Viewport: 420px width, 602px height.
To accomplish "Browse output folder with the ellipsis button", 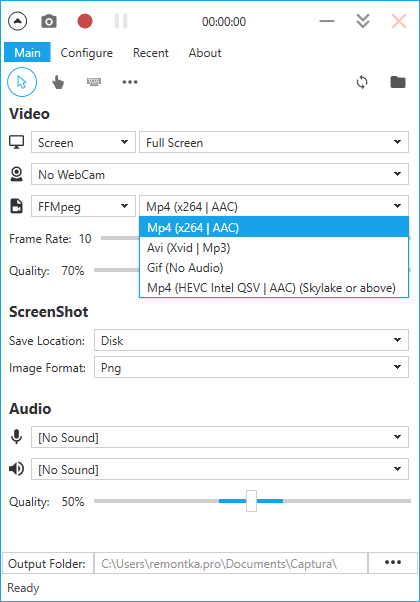I will tap(393, 562).
